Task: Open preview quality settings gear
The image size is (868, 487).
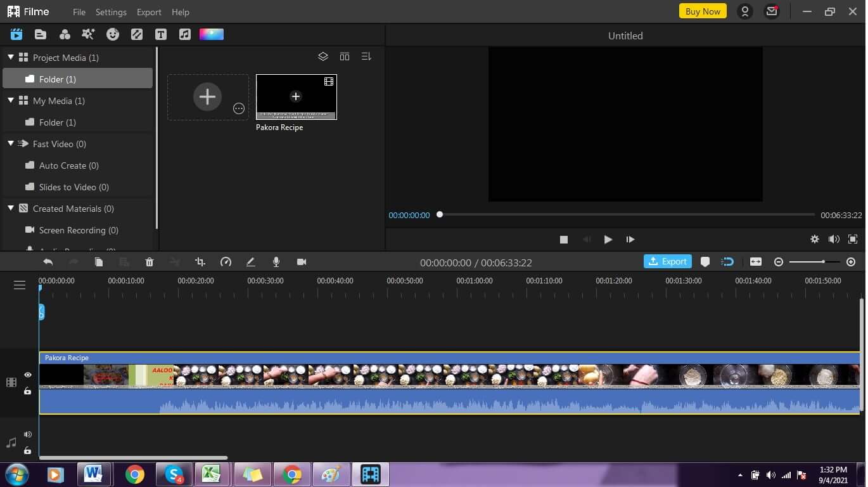Action: (815, 239)
